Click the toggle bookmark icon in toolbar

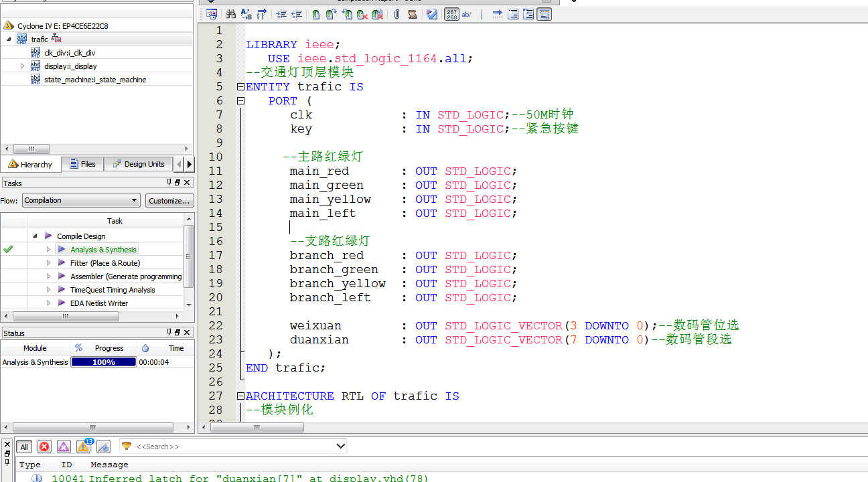coord(316,14)
